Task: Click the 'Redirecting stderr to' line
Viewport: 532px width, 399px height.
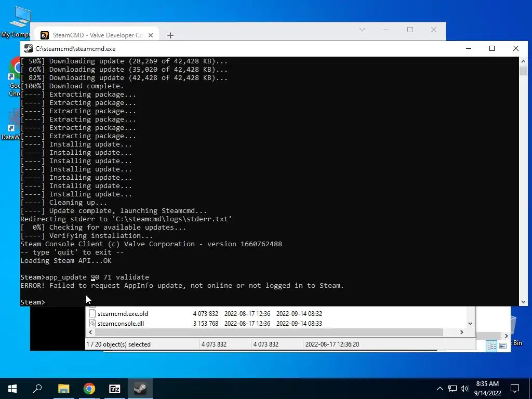Action: 126,219
